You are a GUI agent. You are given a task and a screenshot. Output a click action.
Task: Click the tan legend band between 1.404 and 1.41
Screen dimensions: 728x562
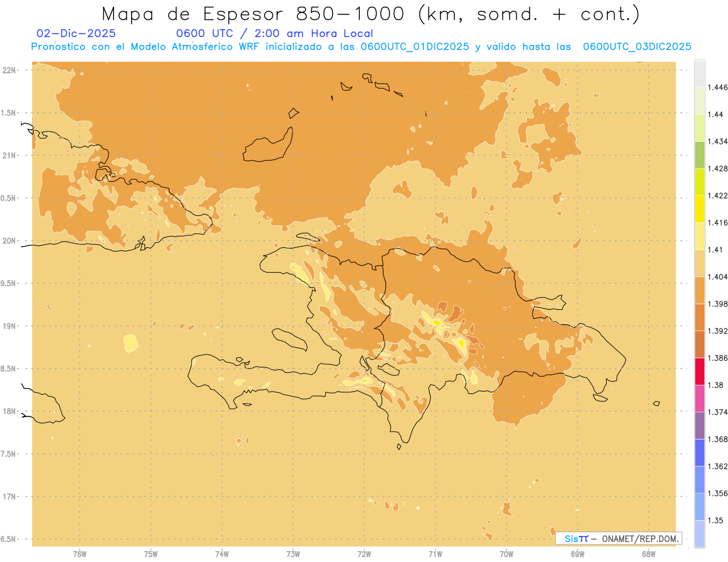pyautogui.click(x=699, y=263)
